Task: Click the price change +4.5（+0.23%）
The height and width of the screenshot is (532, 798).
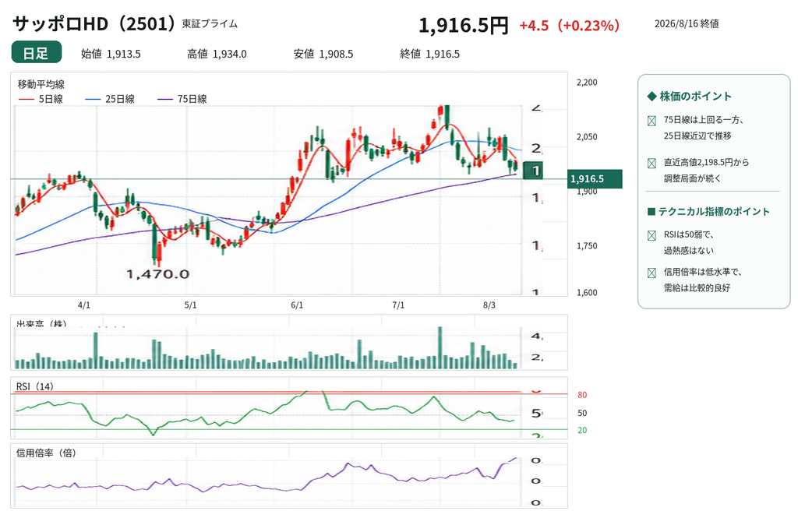Action: 569,26
